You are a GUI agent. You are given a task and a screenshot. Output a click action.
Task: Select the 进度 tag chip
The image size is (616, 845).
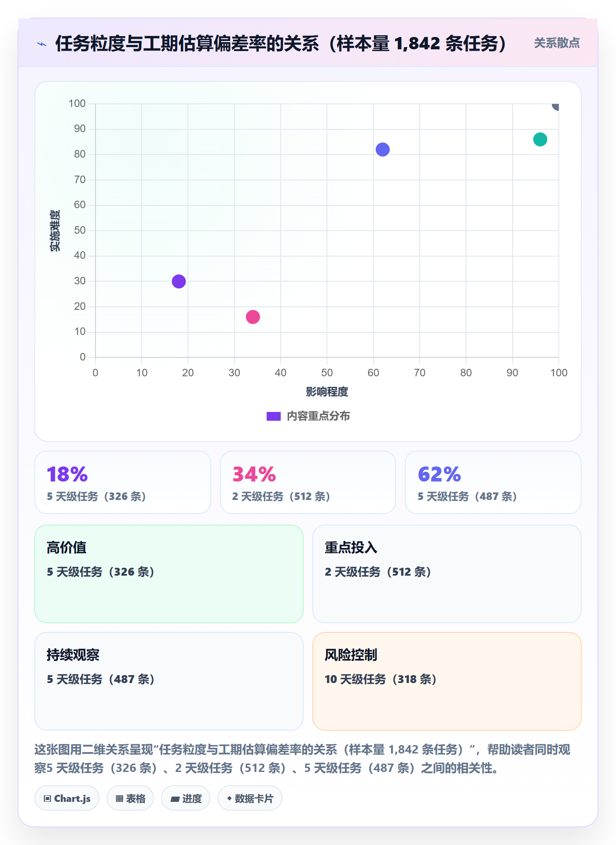[x=186, y=798]
